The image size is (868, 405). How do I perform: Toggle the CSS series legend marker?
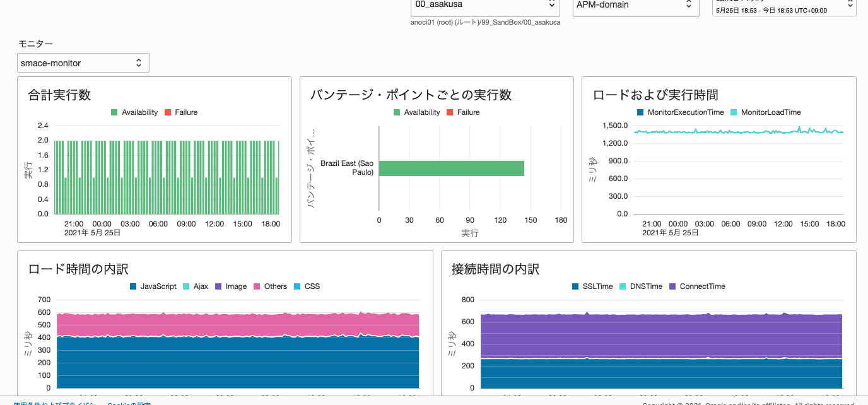coord(307,286)
